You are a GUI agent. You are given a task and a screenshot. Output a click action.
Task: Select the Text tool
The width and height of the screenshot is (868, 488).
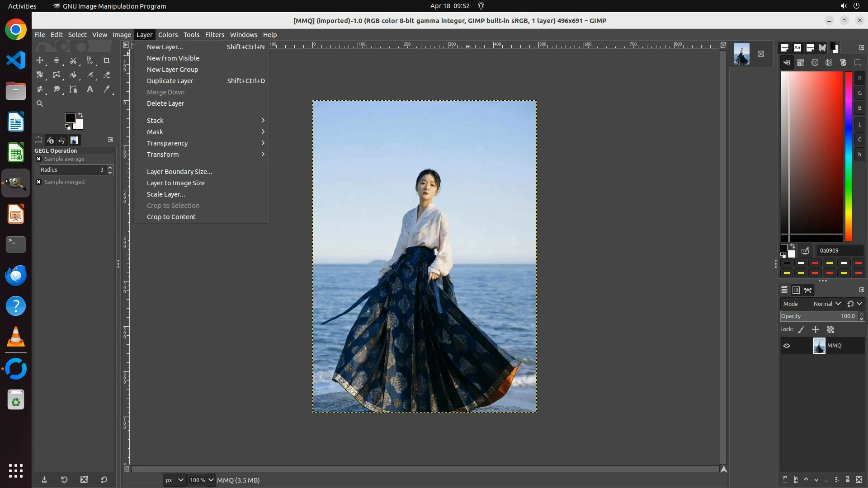[90, 89]
